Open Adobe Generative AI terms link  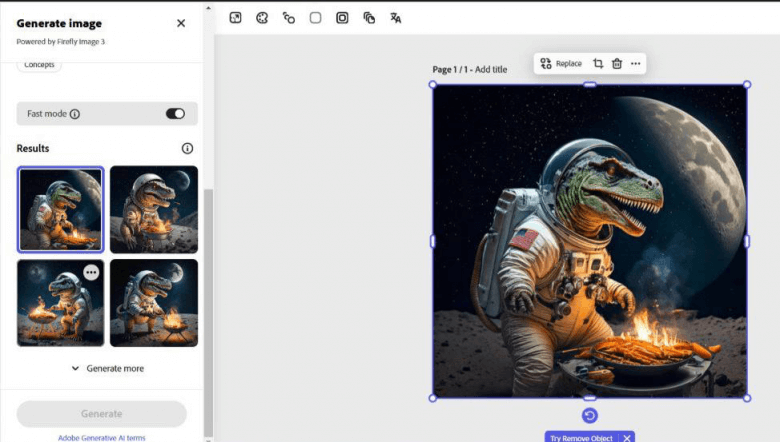click(101, 437)
